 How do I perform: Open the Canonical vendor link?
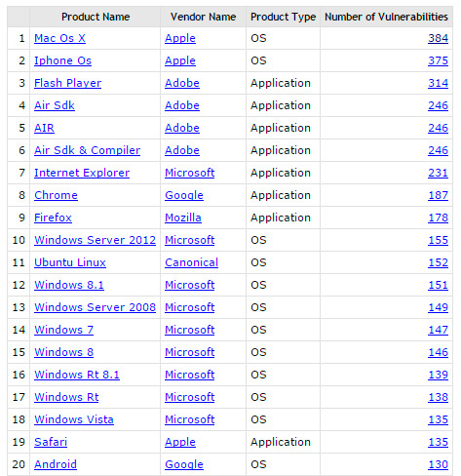point(191,262)
